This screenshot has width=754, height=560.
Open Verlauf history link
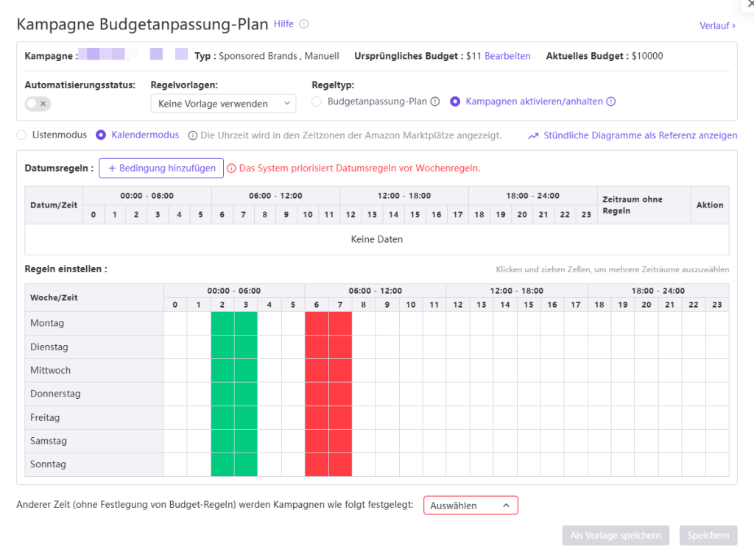tap(717, 26)
